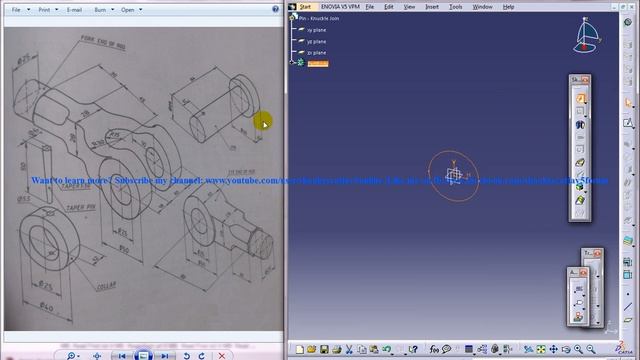Click the What's This help icon
640x360 pixels.
(413, 349)
